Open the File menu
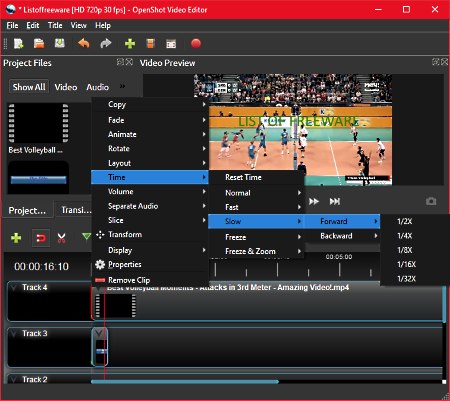The height and width of the screenshot is (401, 450). tap(12, 25)
